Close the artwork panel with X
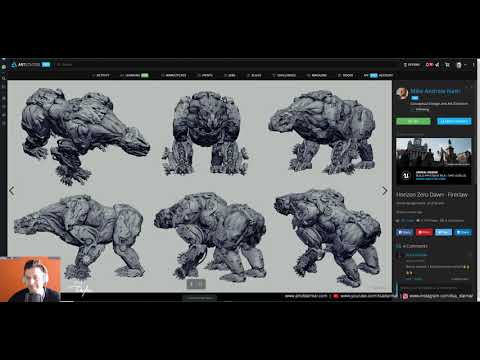Screen dimensions: 480x360 click(x=471, y=87)
